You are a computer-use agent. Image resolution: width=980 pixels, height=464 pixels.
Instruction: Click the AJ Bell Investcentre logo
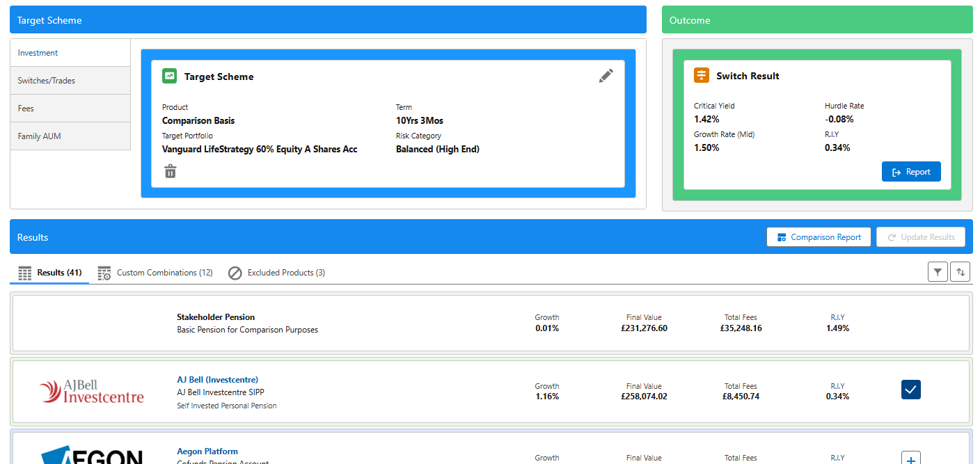[92, 392]
